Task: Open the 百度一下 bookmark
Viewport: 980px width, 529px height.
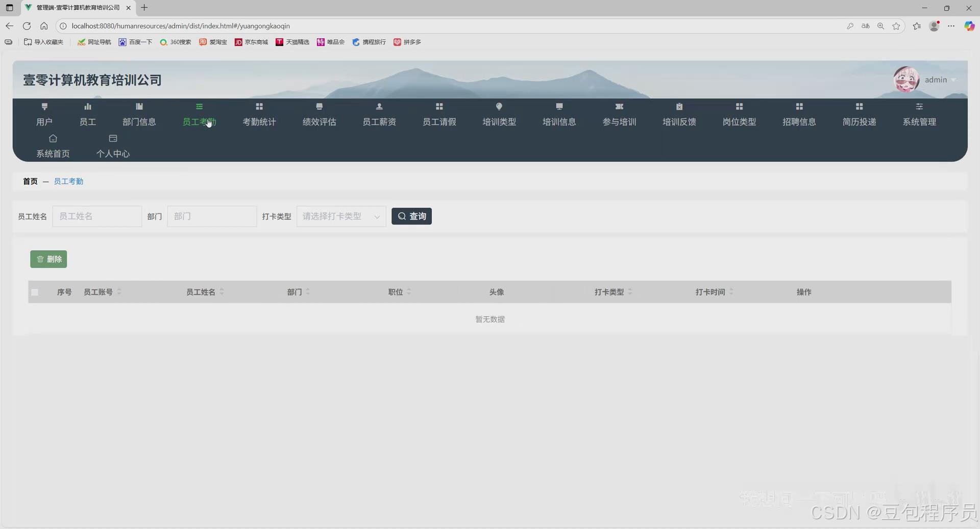Action: (135, 42)
